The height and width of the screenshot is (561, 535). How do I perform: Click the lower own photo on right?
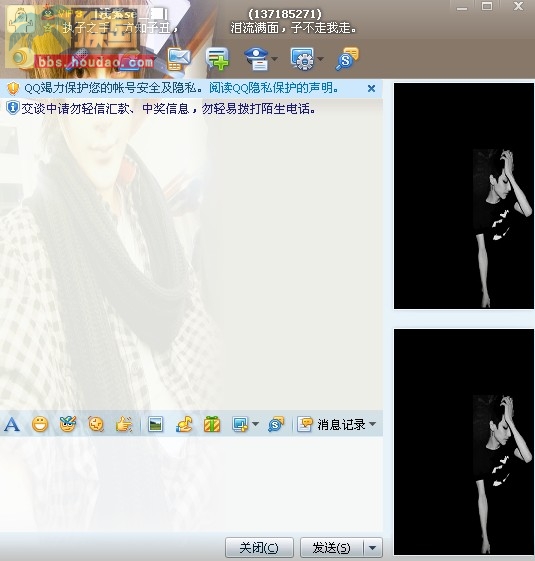(464, 442)
